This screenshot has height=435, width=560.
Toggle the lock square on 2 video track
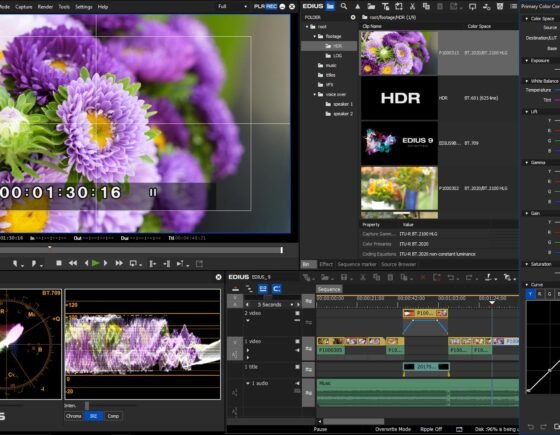[x=297, y=313]
